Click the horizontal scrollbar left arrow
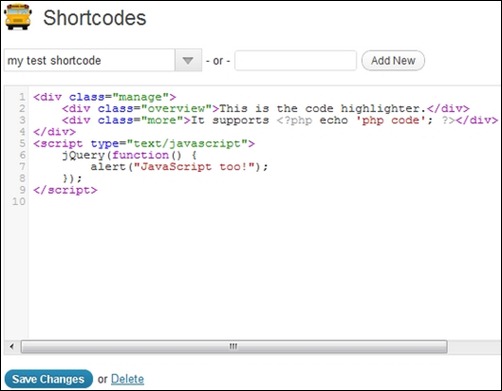The height and width of the screenshot is (391, 502). coord(12,346)
